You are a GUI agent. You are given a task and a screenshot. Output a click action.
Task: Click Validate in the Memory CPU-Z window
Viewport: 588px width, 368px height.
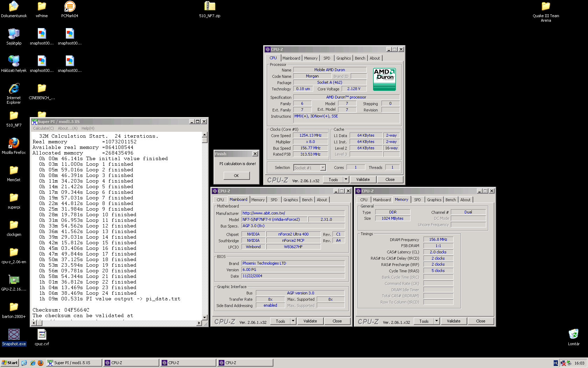[454, 321]
